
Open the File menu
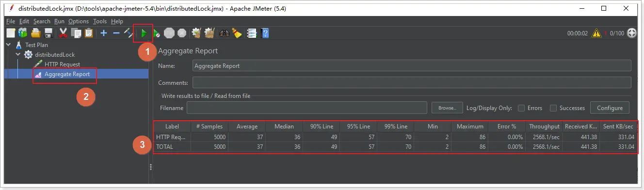[x=11, y=21]
